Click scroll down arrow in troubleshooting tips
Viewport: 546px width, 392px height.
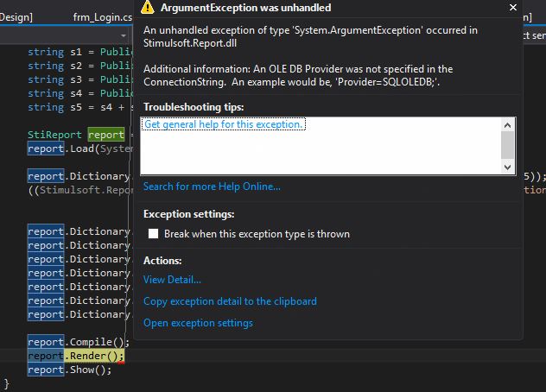tap(507, 168)
